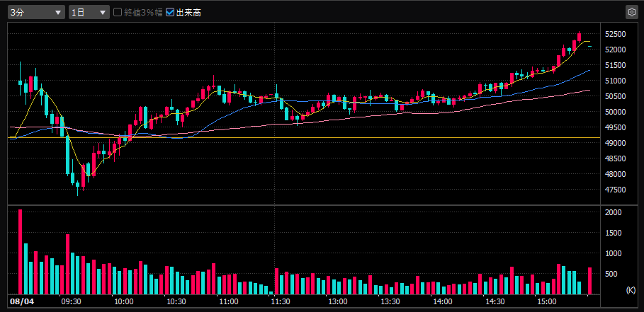Click the 13:00 time axis label
The image size is (644, 312).
coord(338,302)
